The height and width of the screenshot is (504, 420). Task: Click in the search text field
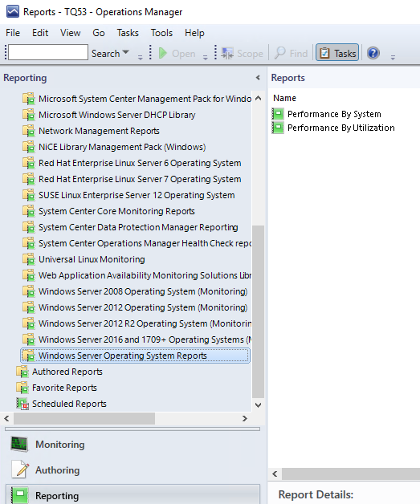pos(48,52)
